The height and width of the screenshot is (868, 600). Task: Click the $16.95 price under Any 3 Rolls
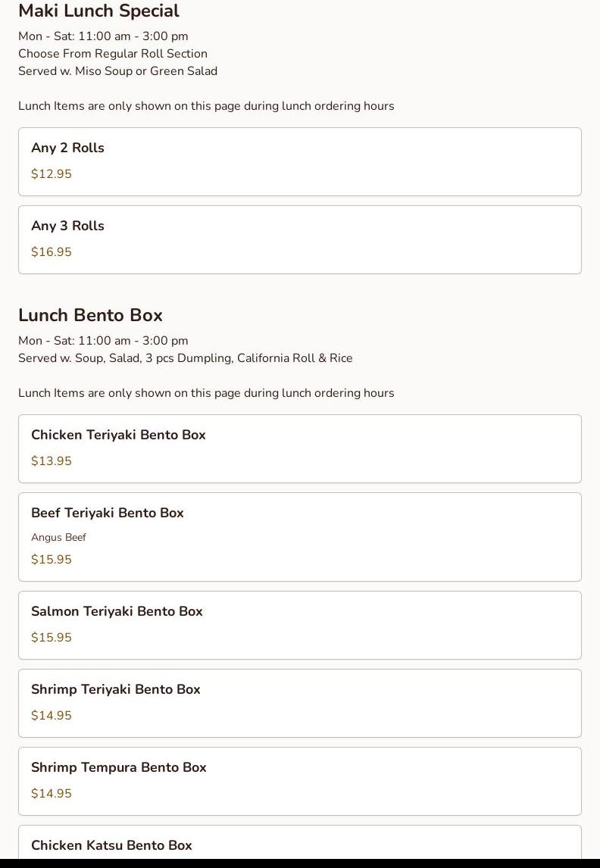click(52, 252)
